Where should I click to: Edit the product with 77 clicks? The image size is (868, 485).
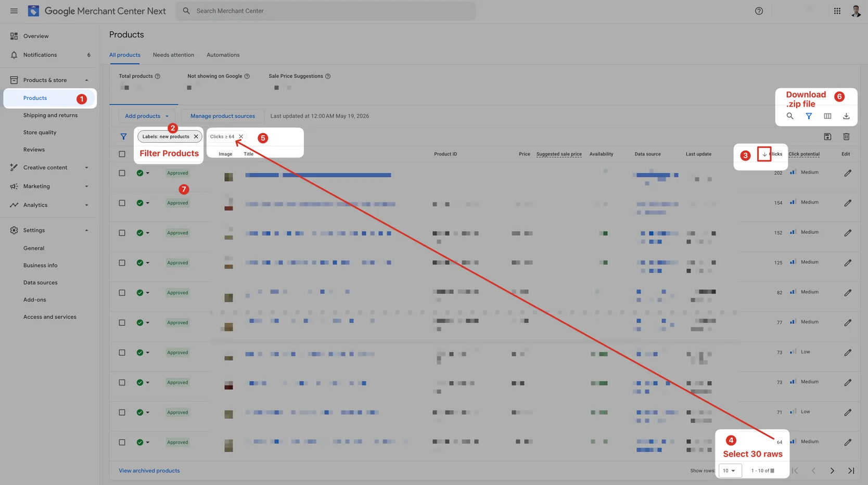pos(848,323)
